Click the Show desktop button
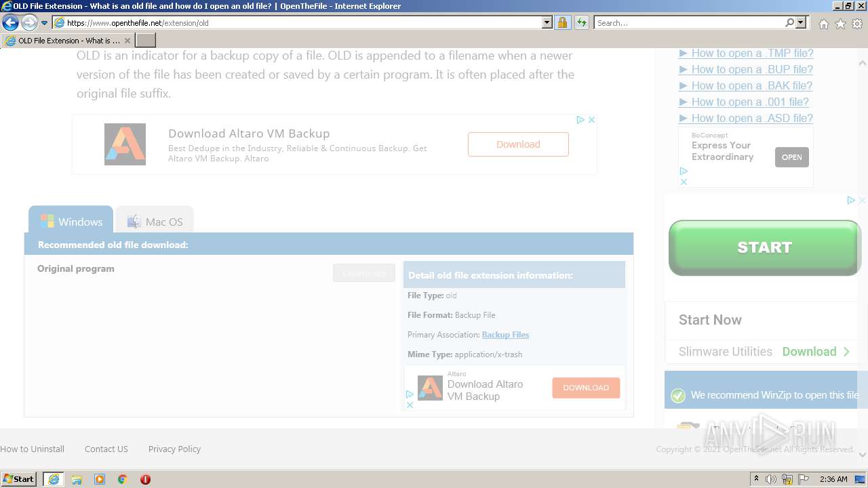 click(861, 479)
